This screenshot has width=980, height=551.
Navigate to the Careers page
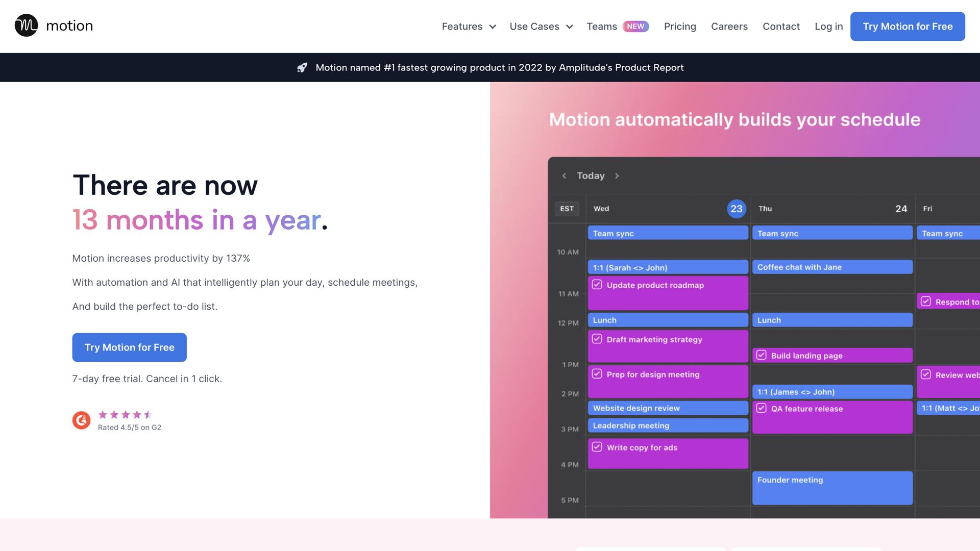point(729,27)
